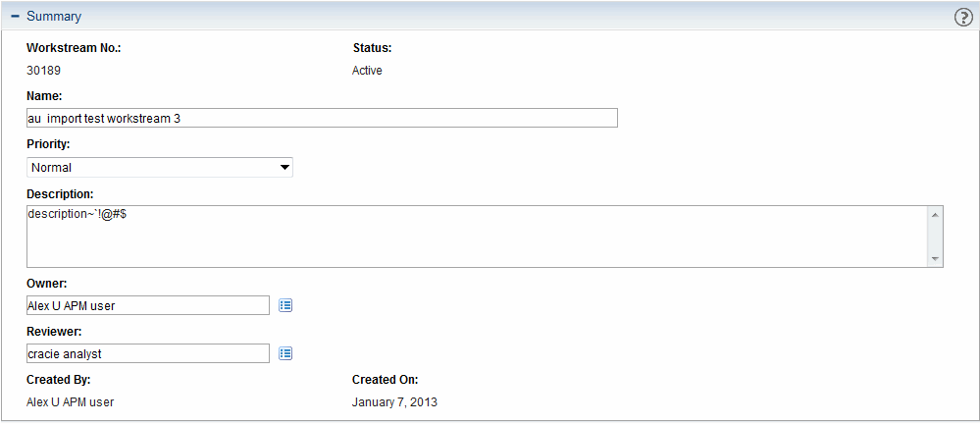This screenshot has height=424, width=980.
Task: Collapse the Summary section using minus icon
Action: (15, 17)
